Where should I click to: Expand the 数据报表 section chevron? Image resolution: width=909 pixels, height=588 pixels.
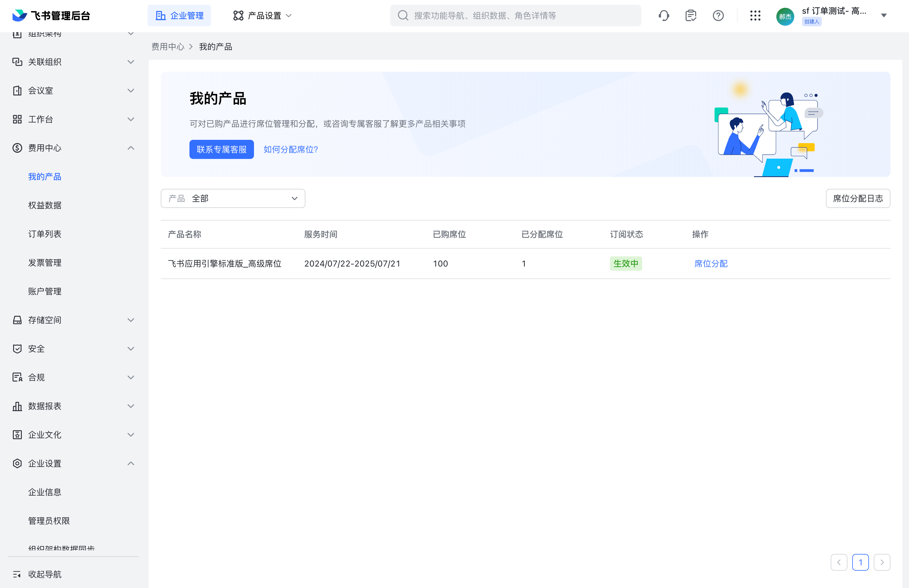pyautogui.click(x=131, y=406)
